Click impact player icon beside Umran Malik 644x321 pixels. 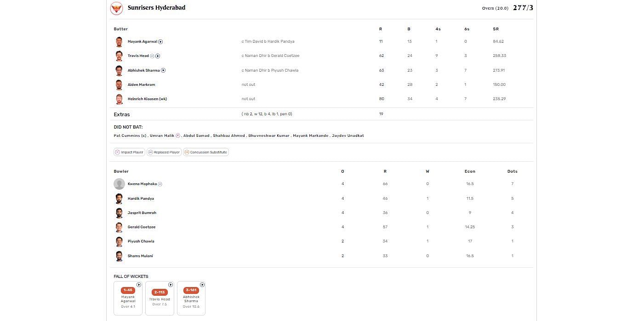(178, 135)
